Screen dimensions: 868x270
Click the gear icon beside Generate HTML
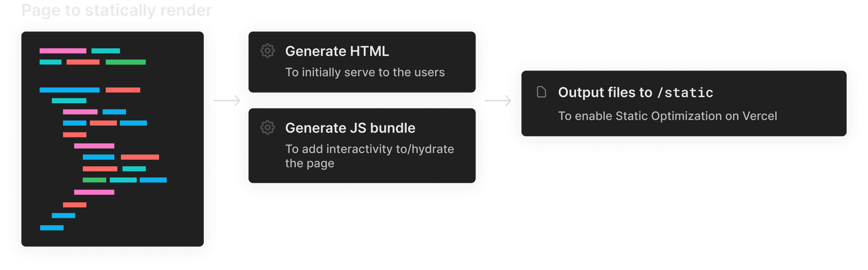(268, 51)
